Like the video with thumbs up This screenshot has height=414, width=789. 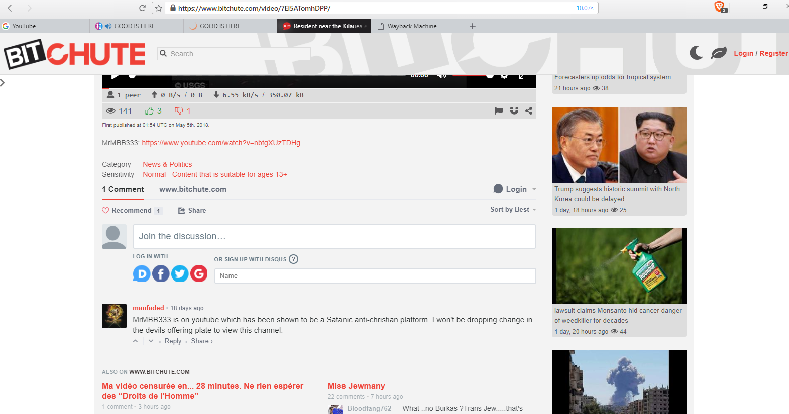pyautogui.click(x=153, y=111)
